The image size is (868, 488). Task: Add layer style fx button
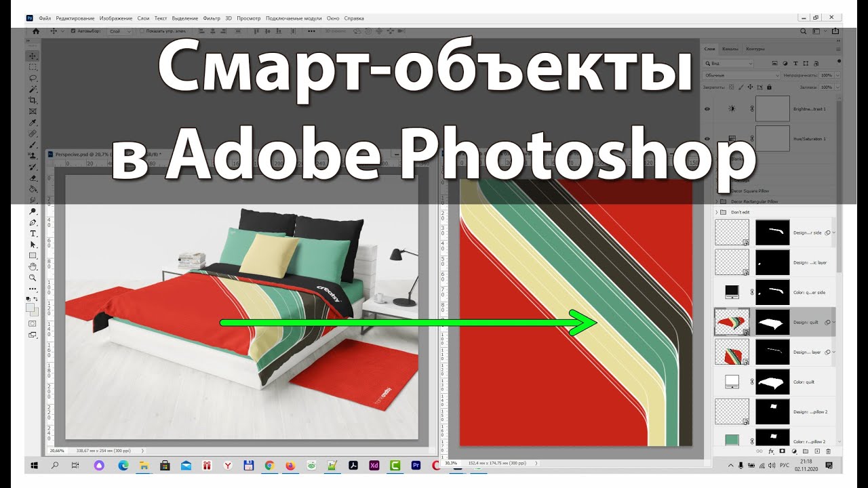coord(771,451)
